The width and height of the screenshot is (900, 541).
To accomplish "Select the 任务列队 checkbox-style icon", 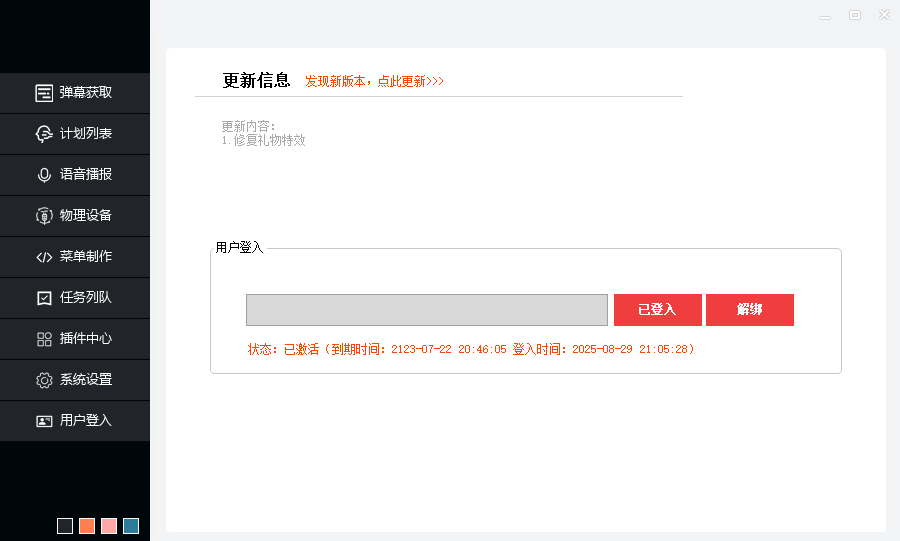I will point(44,298).
